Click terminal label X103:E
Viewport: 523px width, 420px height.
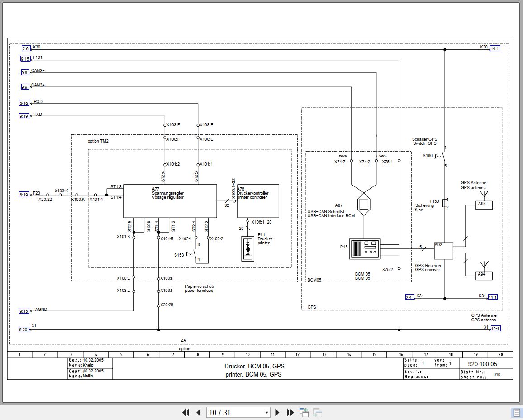point(206,125)
